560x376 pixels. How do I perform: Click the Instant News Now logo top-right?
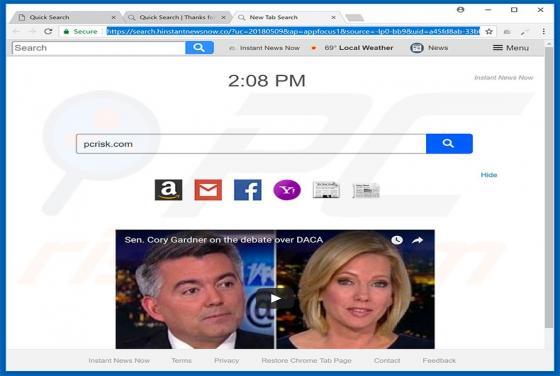pos(504,77)
